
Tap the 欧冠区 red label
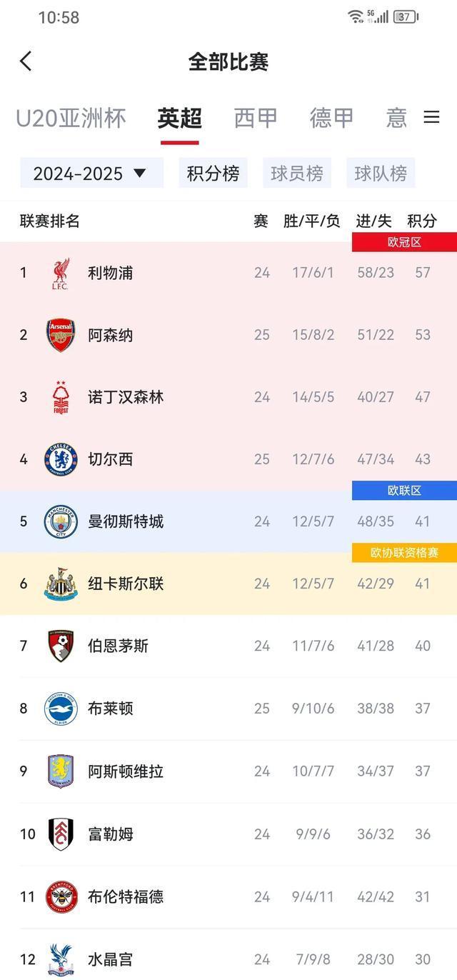point(405,241)
